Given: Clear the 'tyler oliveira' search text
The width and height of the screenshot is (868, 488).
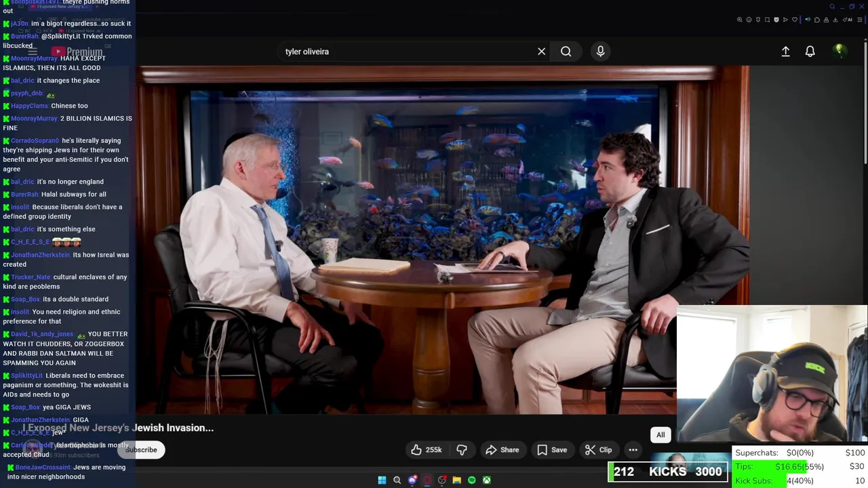Looking at the screenshot, I should point(541,52).
